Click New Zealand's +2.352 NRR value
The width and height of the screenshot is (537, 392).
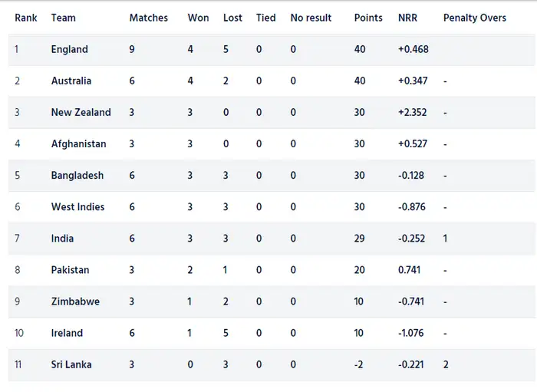pos(413,112)
